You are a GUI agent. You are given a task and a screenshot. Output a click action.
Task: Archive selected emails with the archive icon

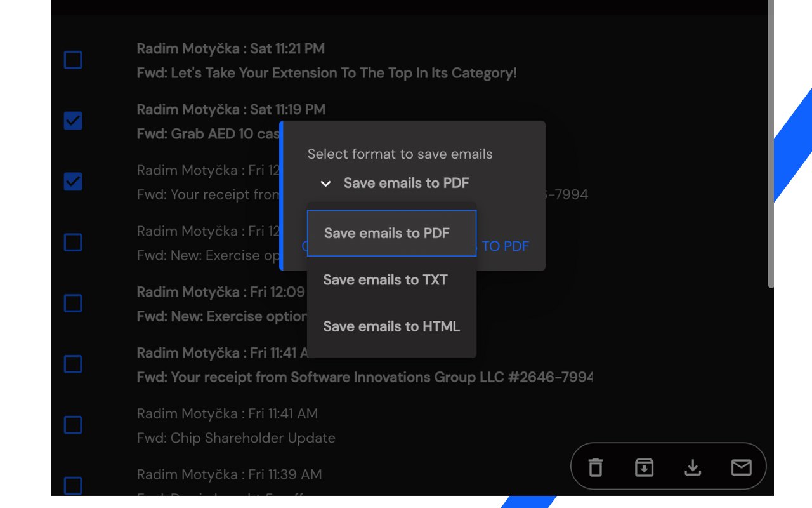click(644, 467)
